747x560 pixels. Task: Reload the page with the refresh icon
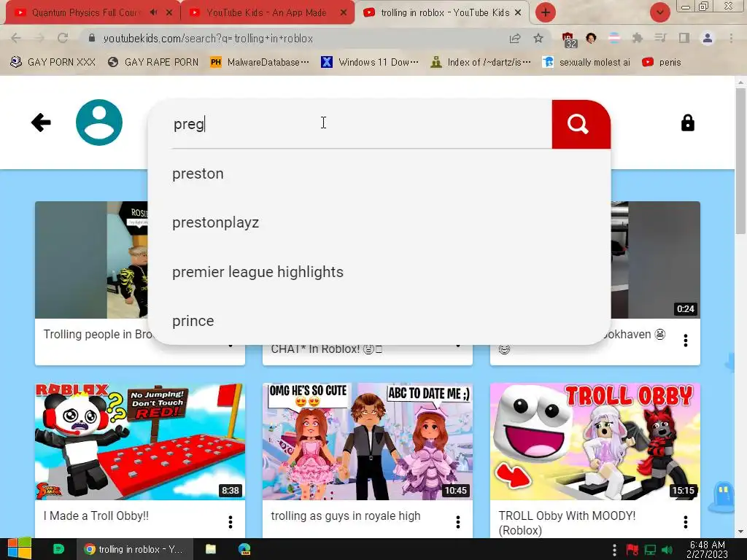point(63,38)
